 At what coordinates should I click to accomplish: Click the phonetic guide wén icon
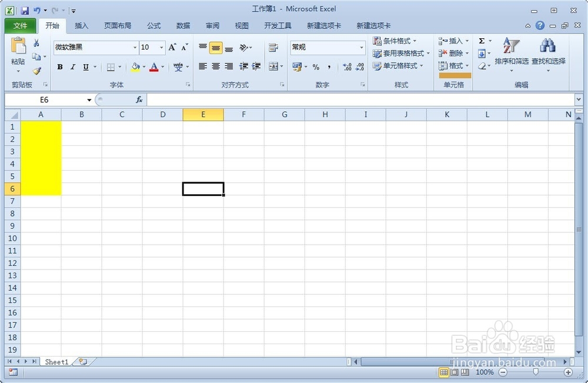[178, 67]
